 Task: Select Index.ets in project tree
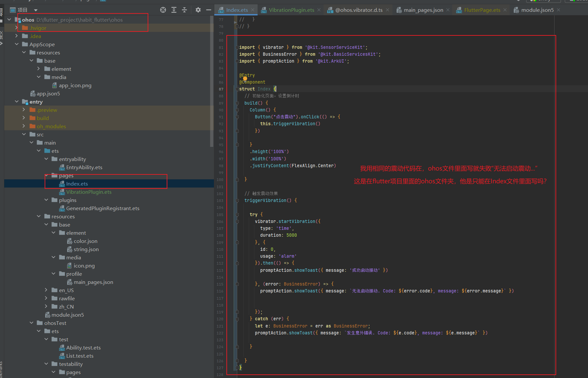click(x=77, y=184)
